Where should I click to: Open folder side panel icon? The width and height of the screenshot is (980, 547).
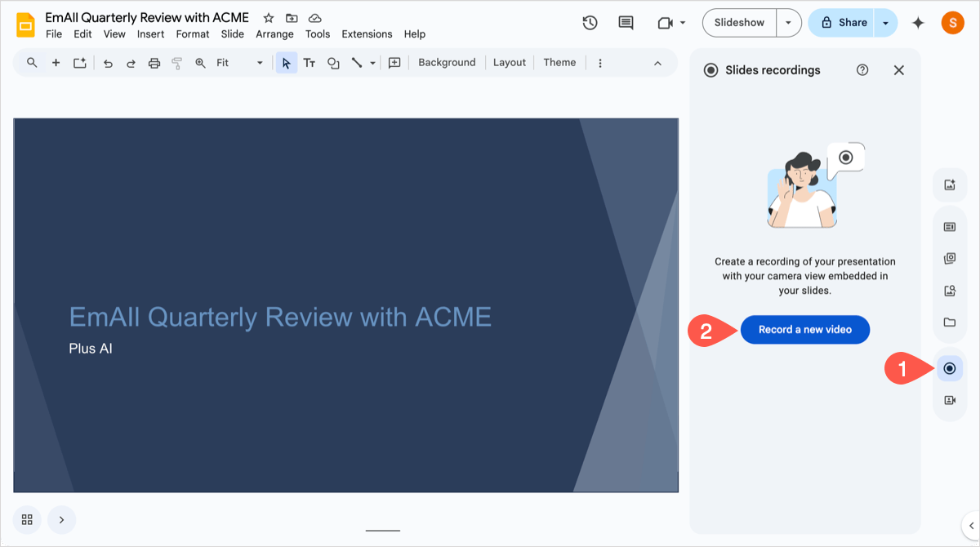(949, 322)
